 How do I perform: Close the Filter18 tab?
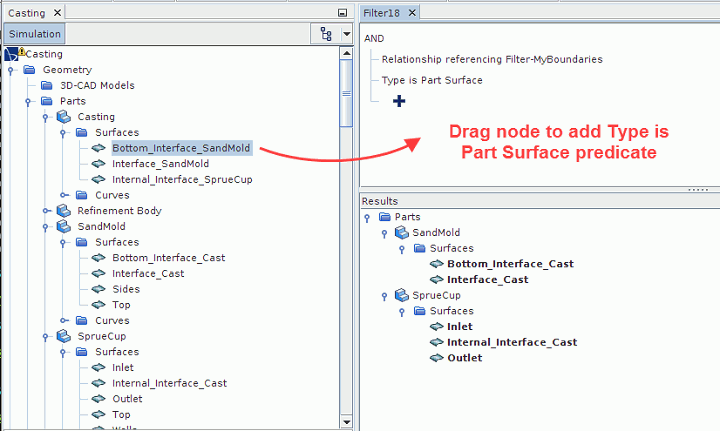pyautogui.click(x=413, y=12)
